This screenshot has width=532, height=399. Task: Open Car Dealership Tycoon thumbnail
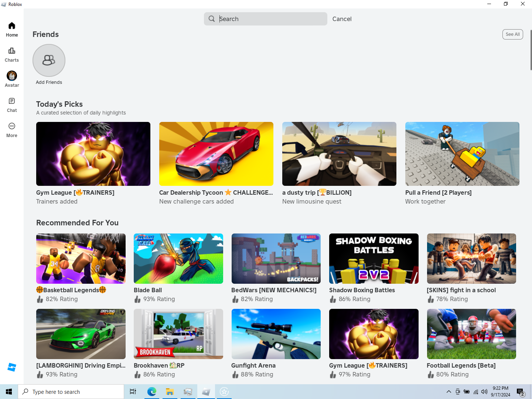point(216,154)
